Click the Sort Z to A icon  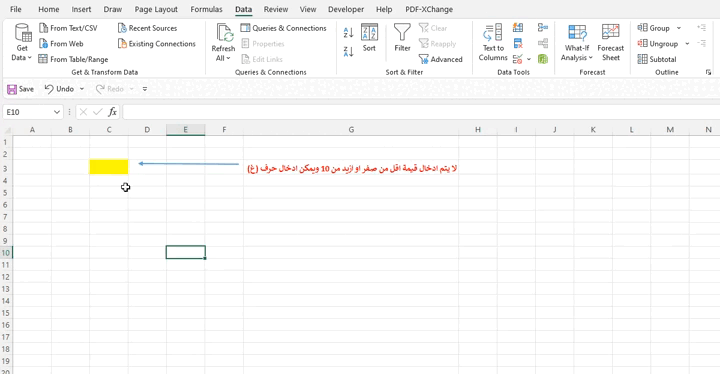348,52
